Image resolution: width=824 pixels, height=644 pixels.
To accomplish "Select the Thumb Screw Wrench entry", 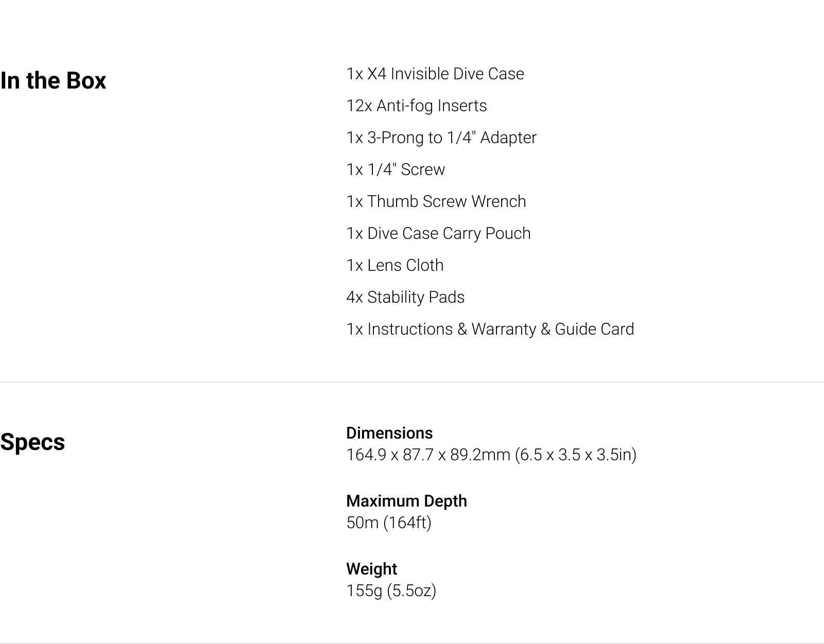I will pyautogui.click(x=436, y=202).
